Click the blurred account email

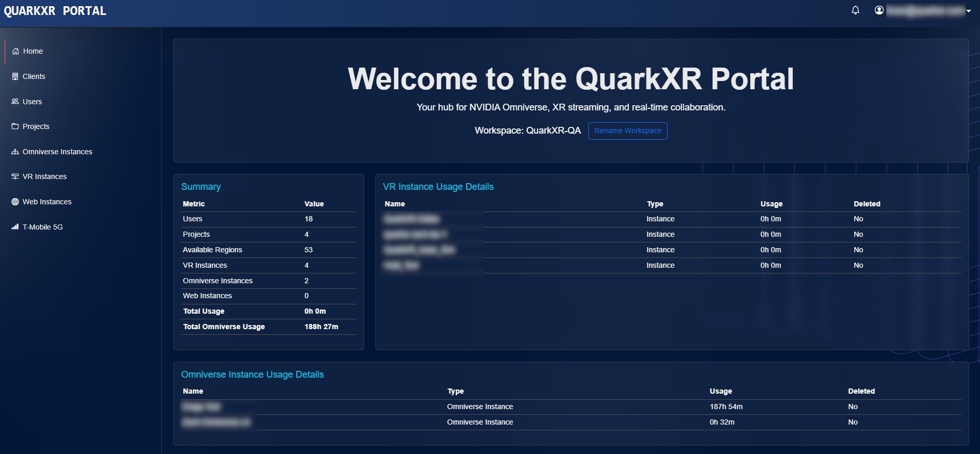925,11
